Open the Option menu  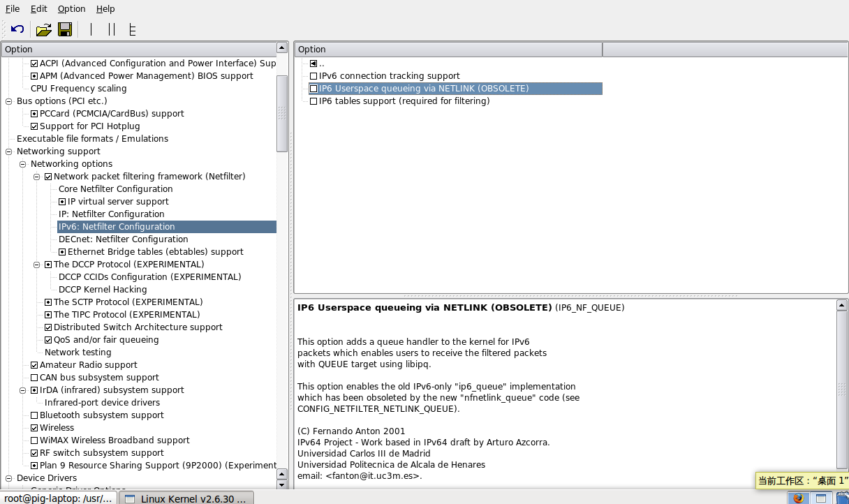click(x=71, y=9)
